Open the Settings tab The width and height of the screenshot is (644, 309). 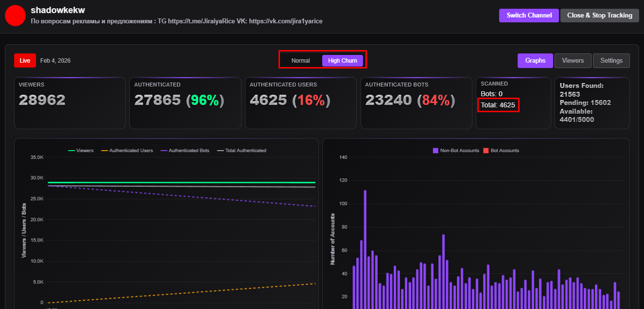(x=611, y=61)
